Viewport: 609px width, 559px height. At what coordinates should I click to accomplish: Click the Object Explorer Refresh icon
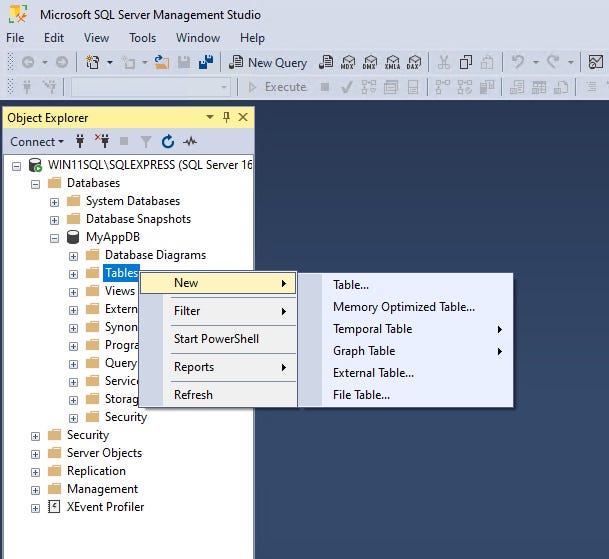pyautogui.click(x=168, y=141)
